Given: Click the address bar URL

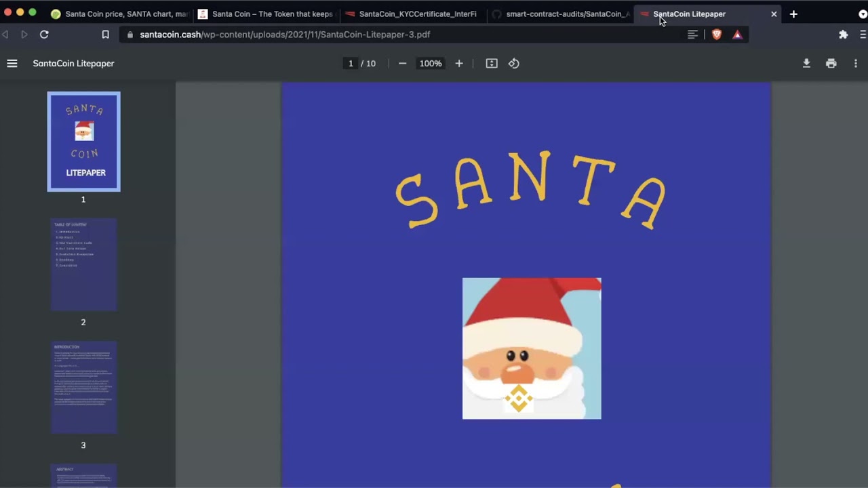Looking at the screenshot, I should click(x=285, y=35).
